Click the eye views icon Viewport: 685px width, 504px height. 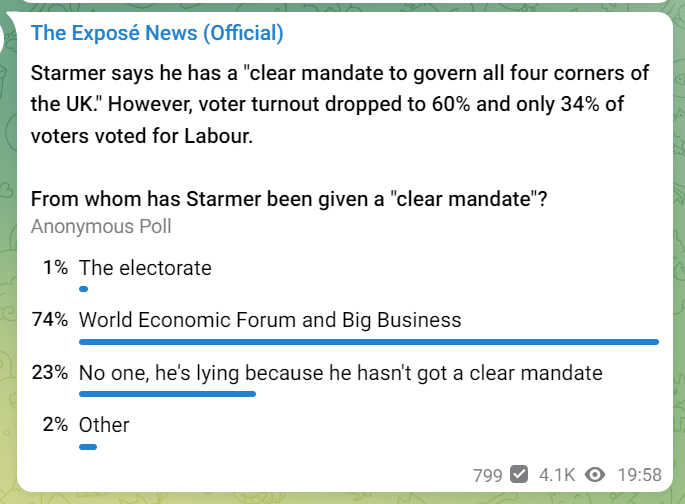point(595,475)
